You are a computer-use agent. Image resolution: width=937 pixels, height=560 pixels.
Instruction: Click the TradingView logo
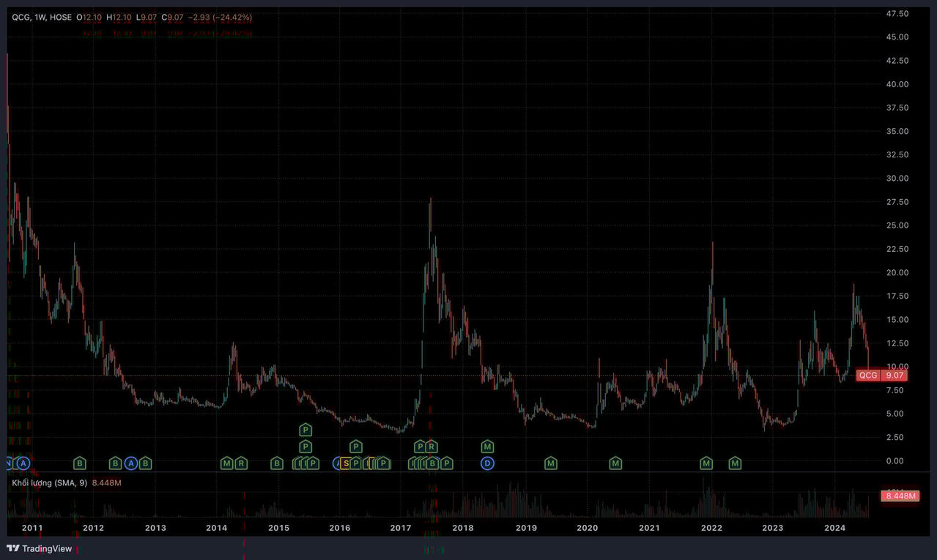[x=40, y=548]
